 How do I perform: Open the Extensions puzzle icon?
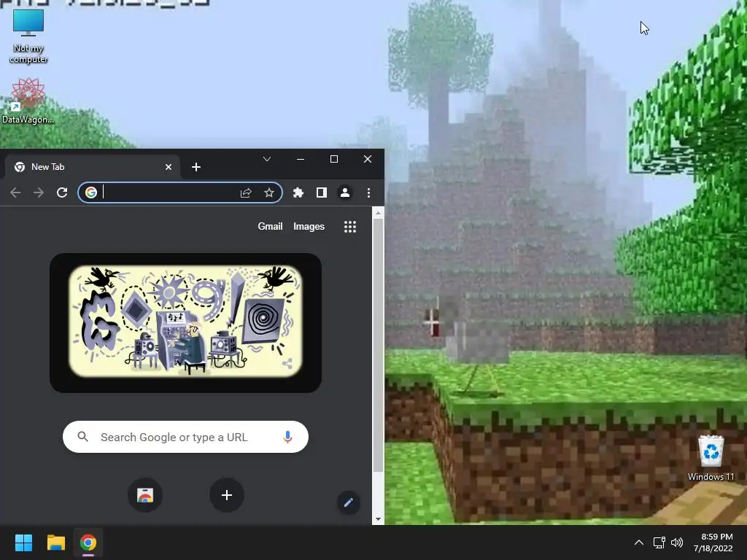pyautogui.click(x=298, y=192)
